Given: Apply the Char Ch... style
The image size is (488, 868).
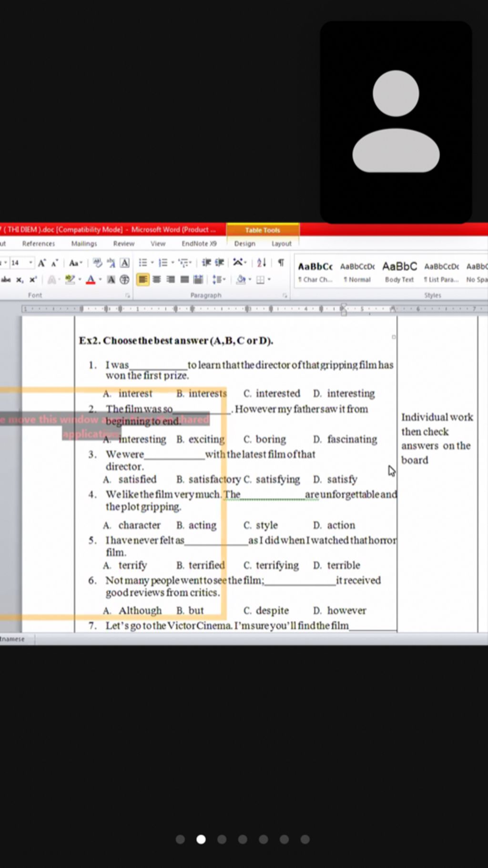Looking at the screenshot, I should tap(315, 272).
